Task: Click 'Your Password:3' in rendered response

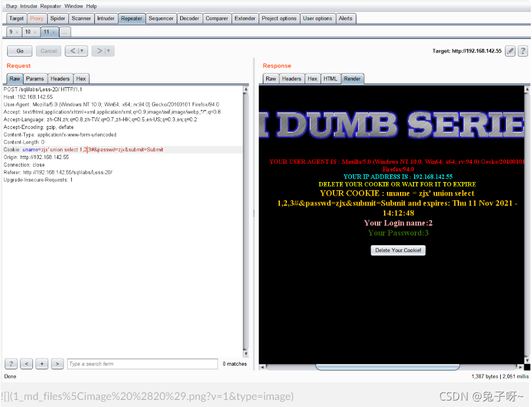Action: pyautogui.click(x=398, y=233)
